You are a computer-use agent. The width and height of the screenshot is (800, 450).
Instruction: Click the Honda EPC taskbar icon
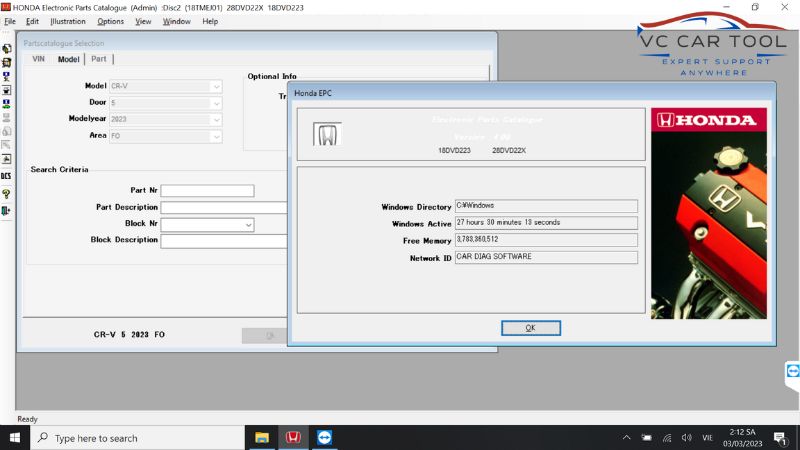[293, 438]
